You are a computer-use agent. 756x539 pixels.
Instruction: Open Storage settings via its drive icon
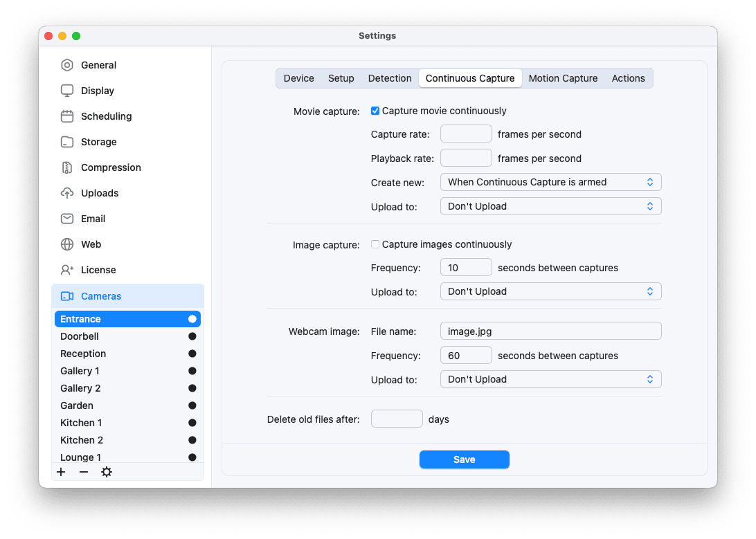[66, 141]
